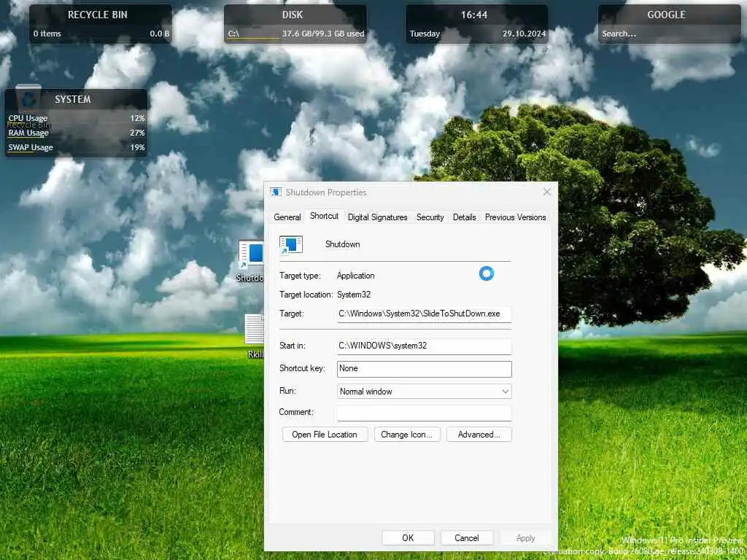Click the Shutdown Properties title bar icon
This screenshot has width=747, height=560.
(275, 192)
